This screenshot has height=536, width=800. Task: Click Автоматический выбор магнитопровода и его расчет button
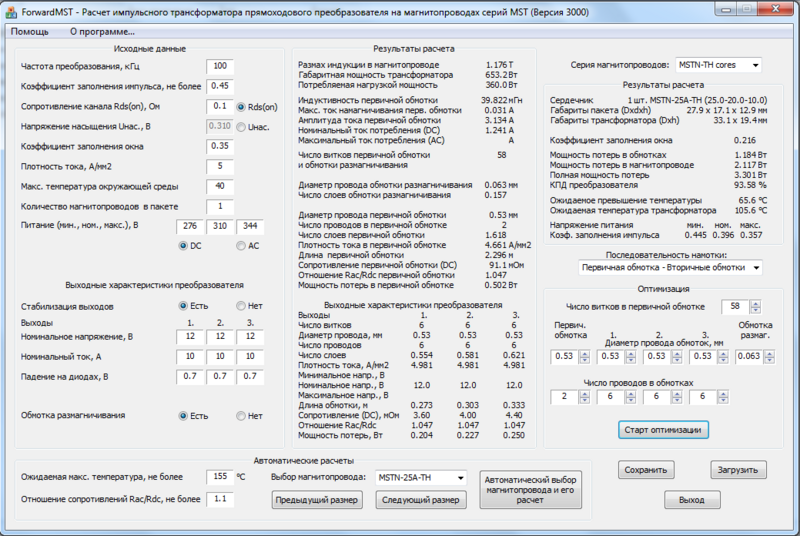tap(530, 490)
